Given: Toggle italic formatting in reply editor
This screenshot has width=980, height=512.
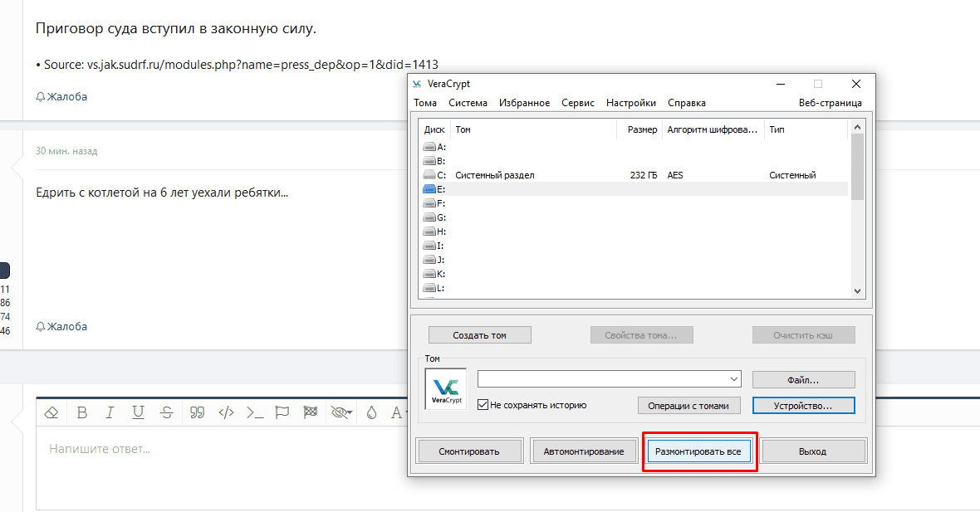Looking at the screenshot, I should [x=110, y=412].
